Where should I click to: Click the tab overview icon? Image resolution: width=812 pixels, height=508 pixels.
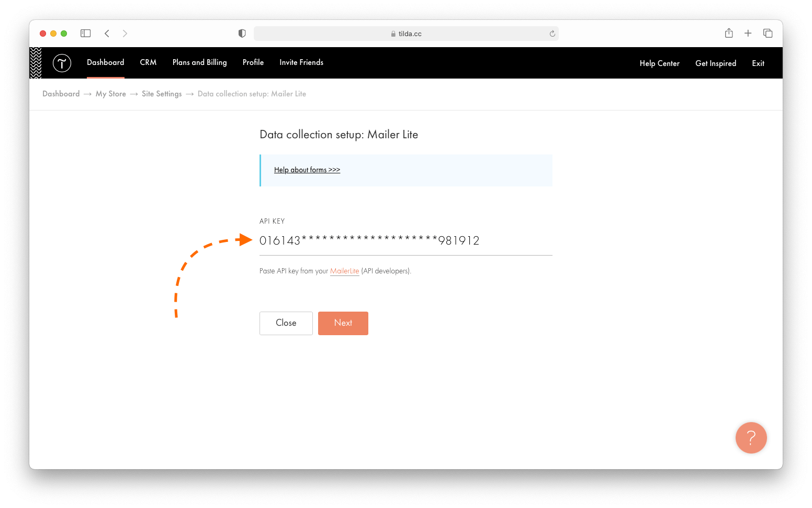(768, 33)
